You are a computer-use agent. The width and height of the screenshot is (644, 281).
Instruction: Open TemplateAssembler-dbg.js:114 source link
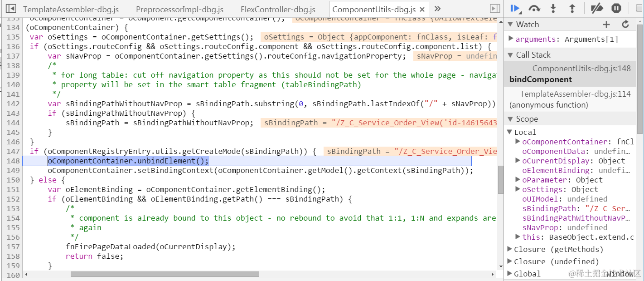click(575, 94)
